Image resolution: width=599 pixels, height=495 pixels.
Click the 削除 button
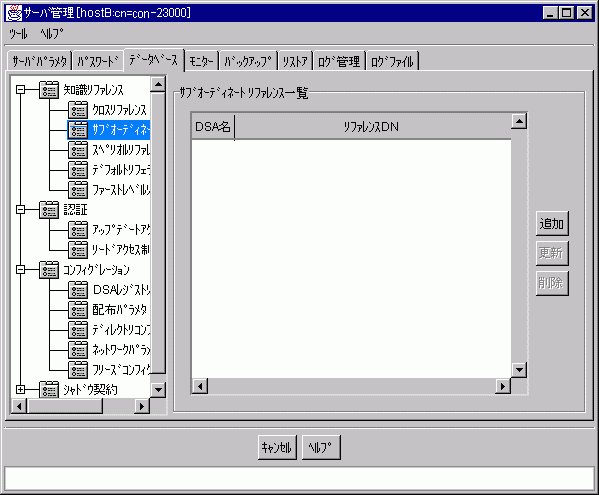(552, 283)
